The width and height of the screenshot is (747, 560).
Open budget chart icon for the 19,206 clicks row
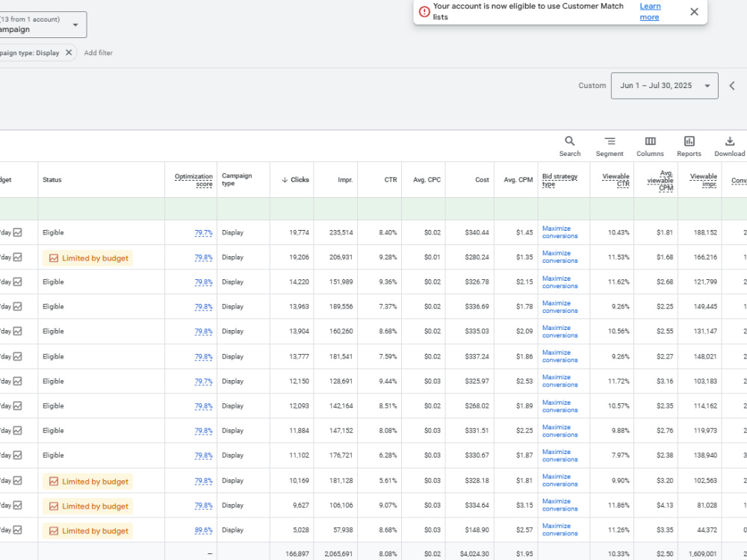(18, 257)
